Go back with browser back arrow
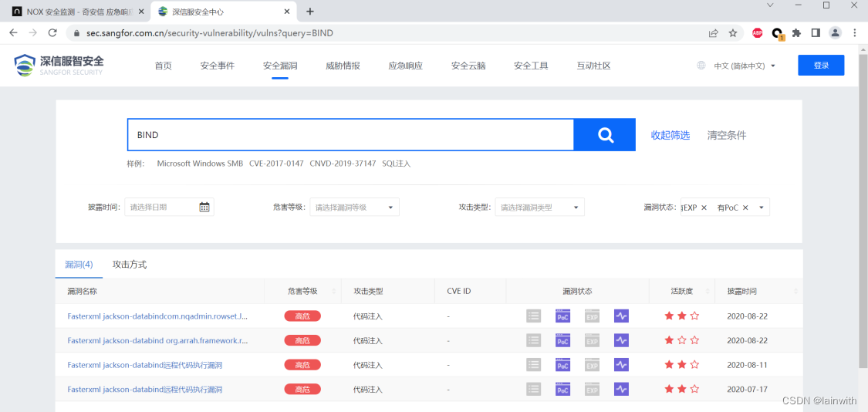 [x=13, y=32]
